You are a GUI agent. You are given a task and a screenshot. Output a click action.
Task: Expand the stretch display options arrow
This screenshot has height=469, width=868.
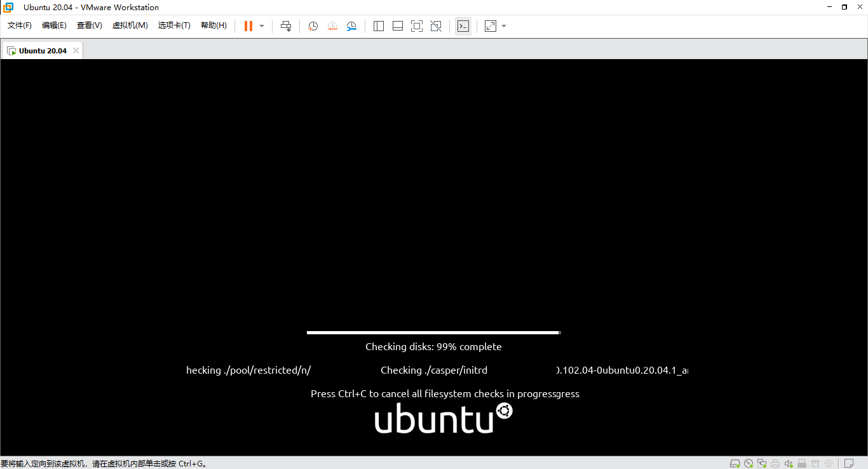[x=504, y=26]
